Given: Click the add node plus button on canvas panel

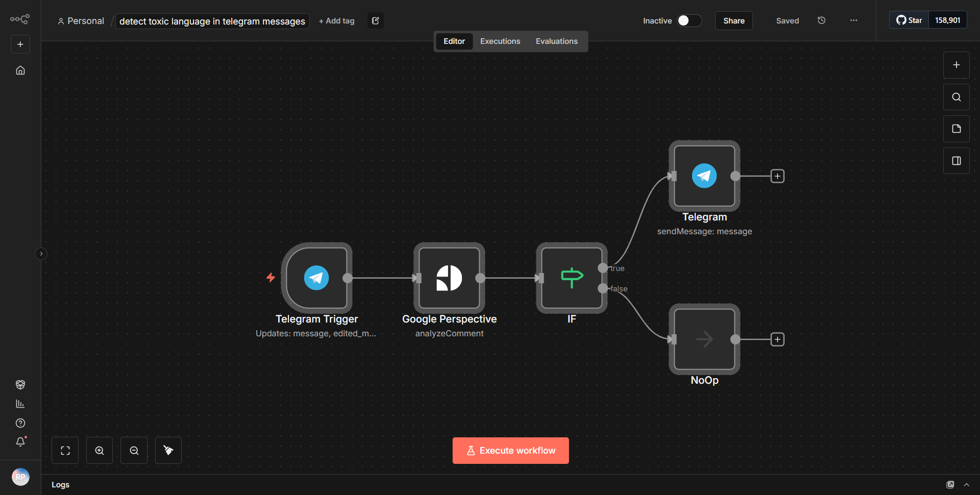Looking at the screenshot, I should pyautogui.click(x=956, y=65).
